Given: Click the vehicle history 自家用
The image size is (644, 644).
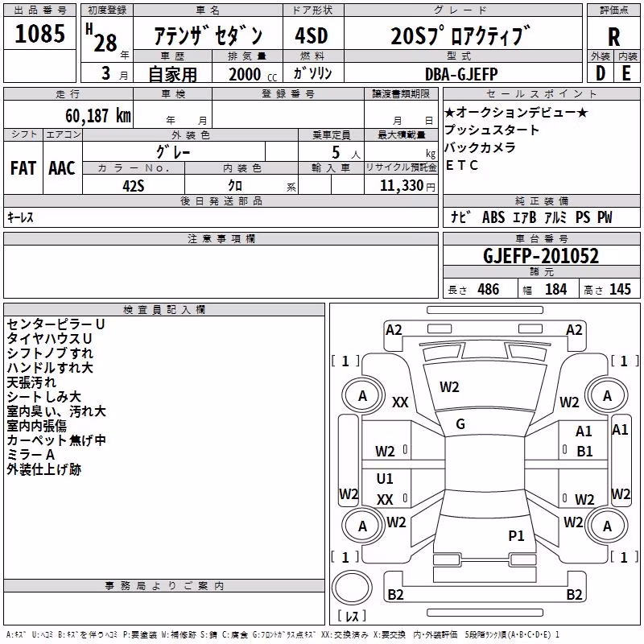Looking at the screenshot, I should pyautogui.click(x=172, y=74).
